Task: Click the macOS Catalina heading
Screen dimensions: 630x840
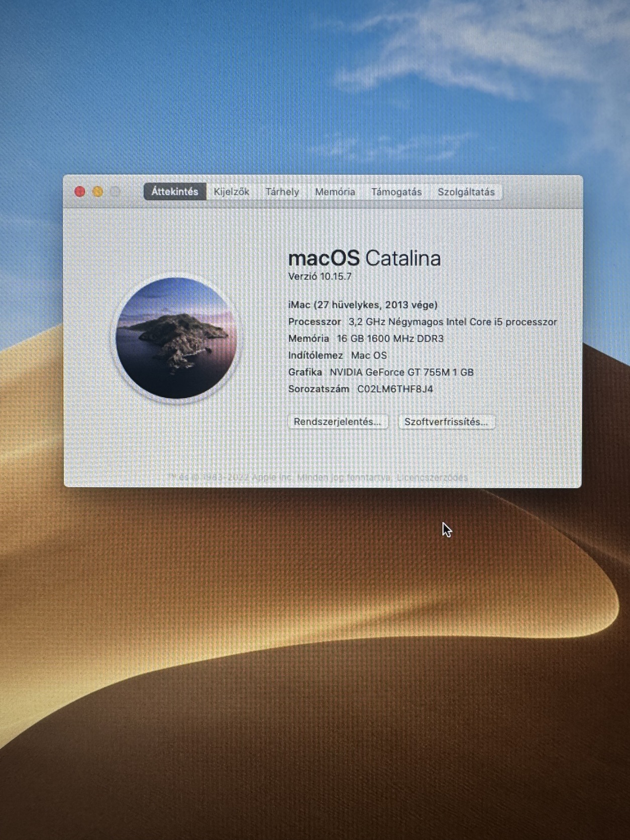Action: [364, 258]
